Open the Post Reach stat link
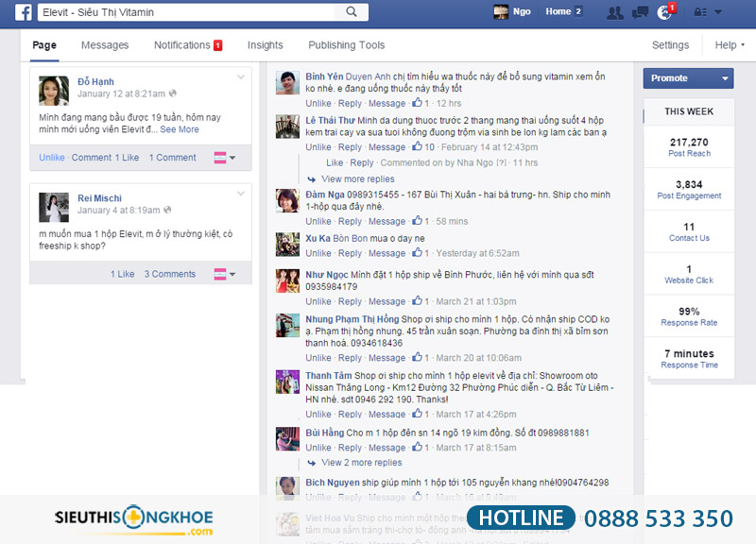This screenshot has height=544, width=756. click(x=689, y=154)
